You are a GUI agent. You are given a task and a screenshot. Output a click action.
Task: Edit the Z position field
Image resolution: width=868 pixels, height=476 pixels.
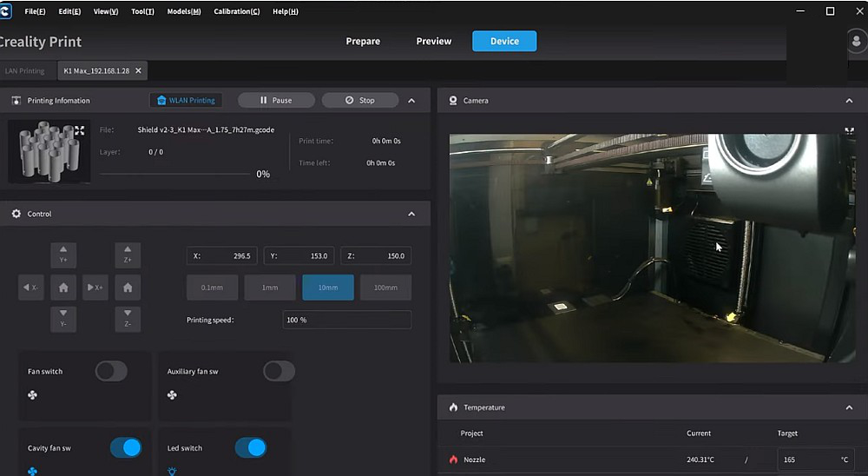(376, 256)
